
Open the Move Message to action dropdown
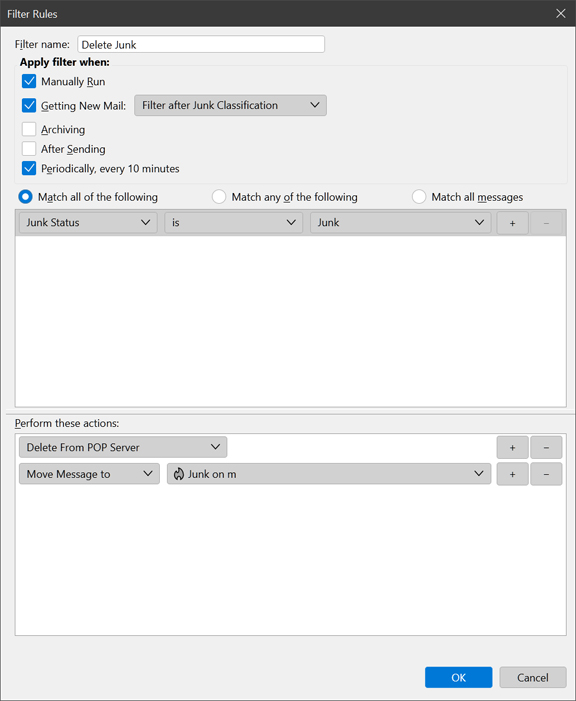click(x=89, y=474)
